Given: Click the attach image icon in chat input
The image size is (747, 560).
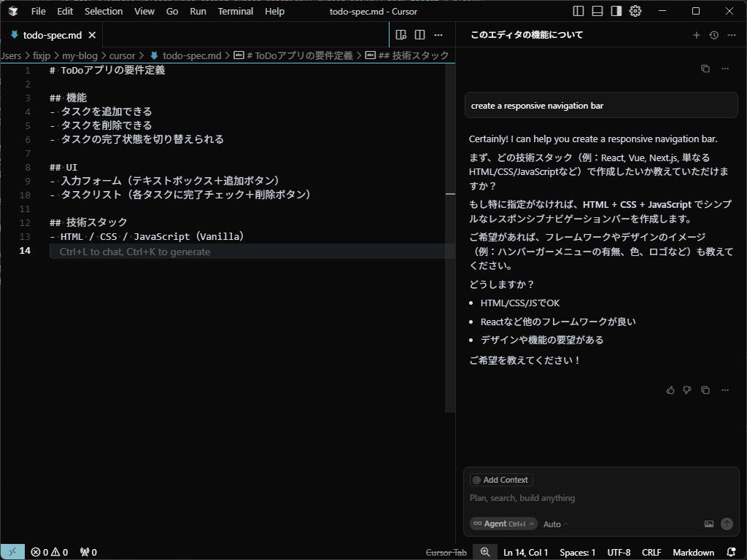Looking at the screenshot, I should pyautogui.click(x=708, y=524).
